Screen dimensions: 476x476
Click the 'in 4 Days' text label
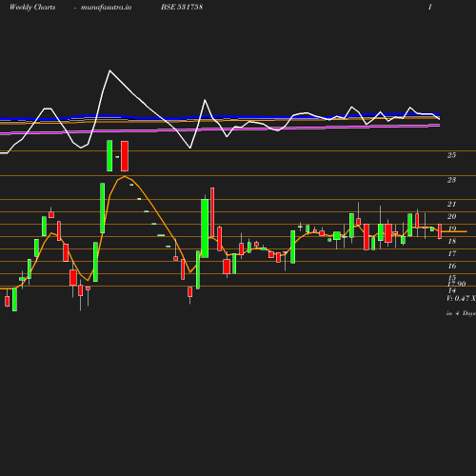tap(461, 313)
